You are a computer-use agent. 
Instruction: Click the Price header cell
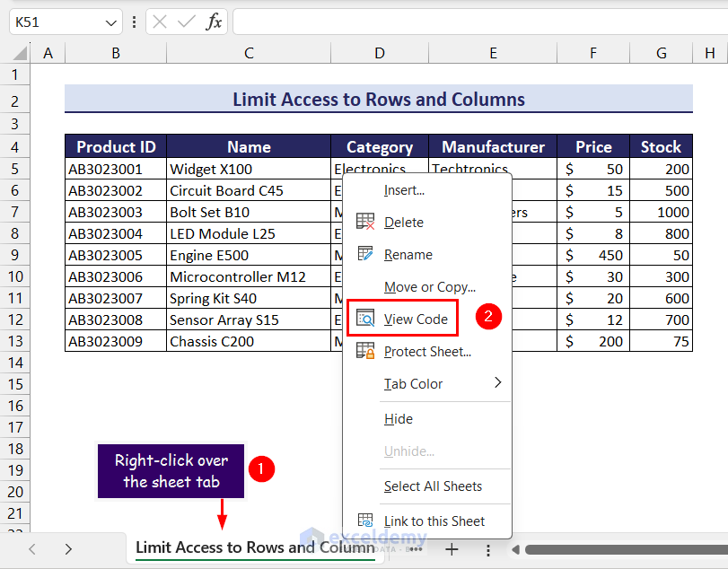(593, 146)
